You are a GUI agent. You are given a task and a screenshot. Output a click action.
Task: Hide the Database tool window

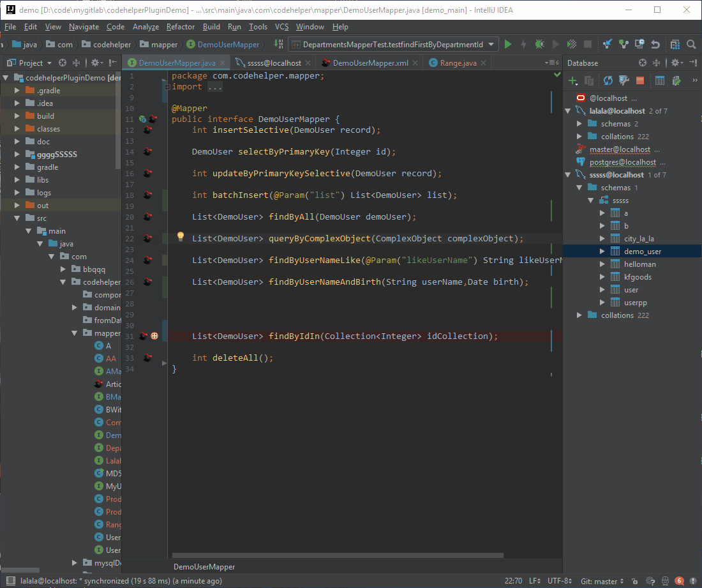tap(693, 63)
